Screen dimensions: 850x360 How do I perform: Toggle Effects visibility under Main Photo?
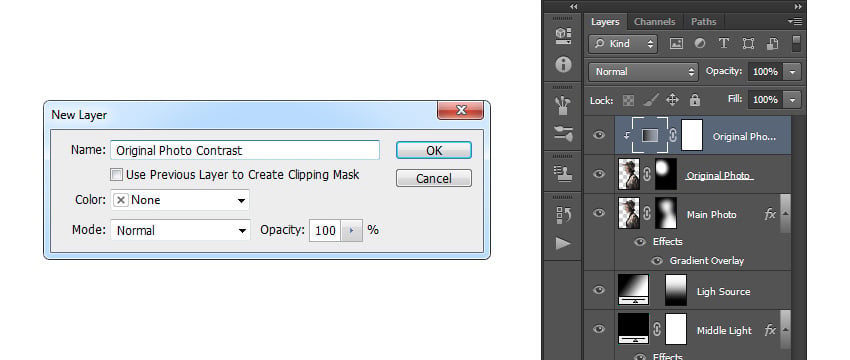click(x=640, y=242)
